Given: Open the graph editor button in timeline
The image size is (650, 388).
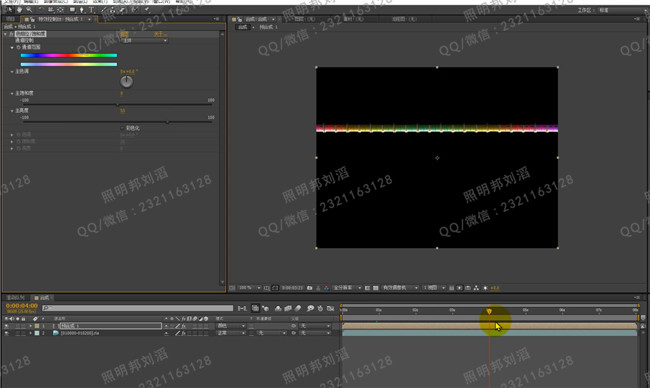Looking at the screenshot, I should click(x=330, y=308).
